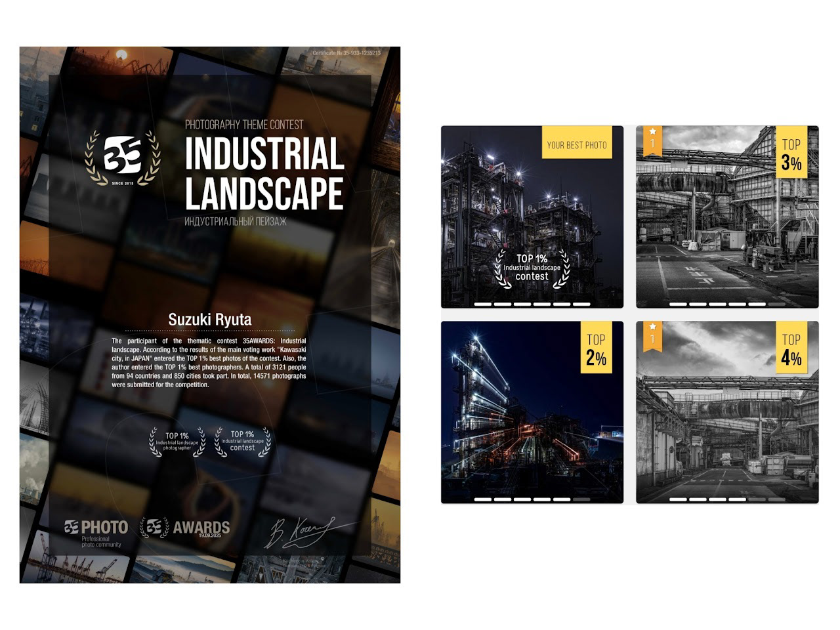
Task: Click the TOP 2% yellow badge
Action: 596,347
